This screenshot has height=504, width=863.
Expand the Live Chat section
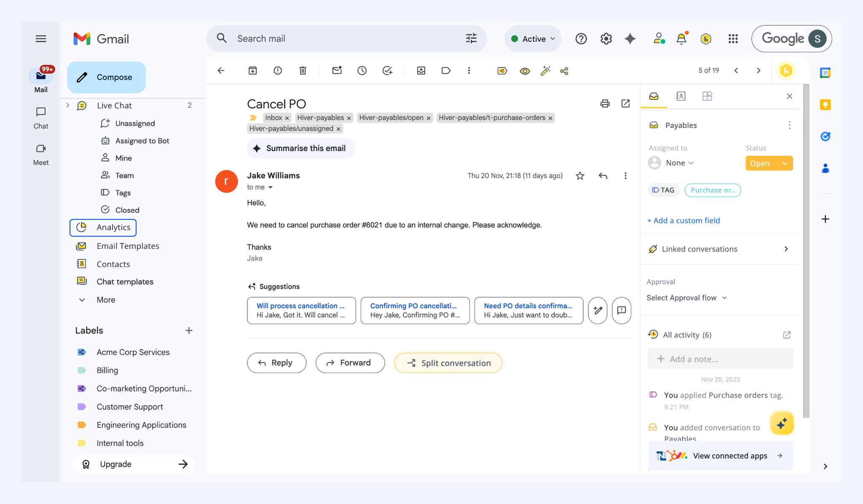(x=68, y=105)
